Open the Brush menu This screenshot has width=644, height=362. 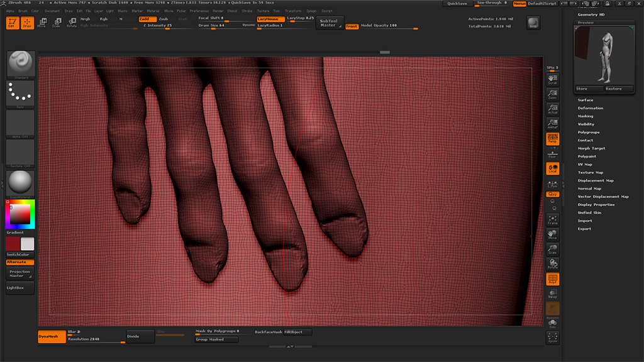[x=23, y=11]
